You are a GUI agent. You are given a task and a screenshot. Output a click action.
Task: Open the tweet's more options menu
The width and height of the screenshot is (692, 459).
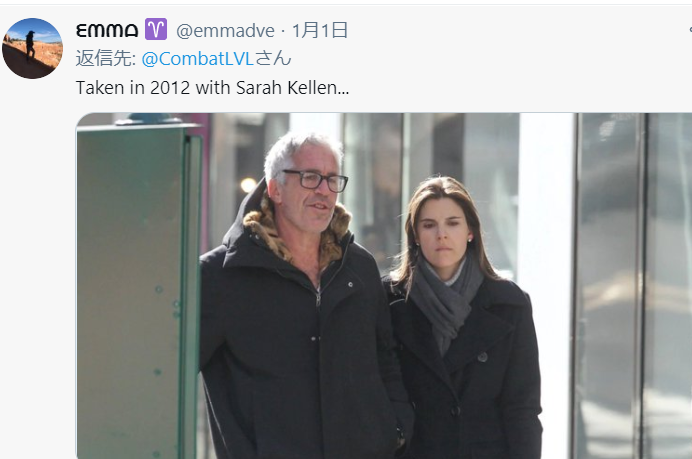tap(690, 30)
